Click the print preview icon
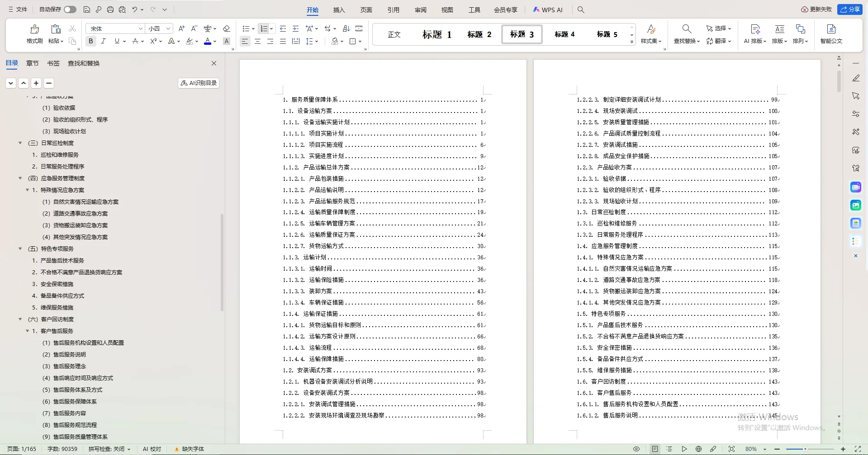Screen dimensions: 868x455 pos(122,9)
